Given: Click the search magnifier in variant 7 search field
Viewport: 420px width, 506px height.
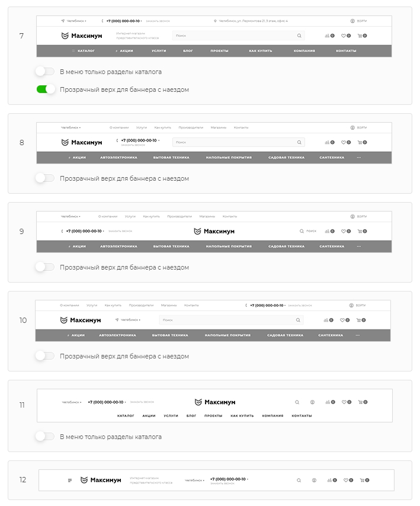Looking at the screenshot, I should 299,36.
